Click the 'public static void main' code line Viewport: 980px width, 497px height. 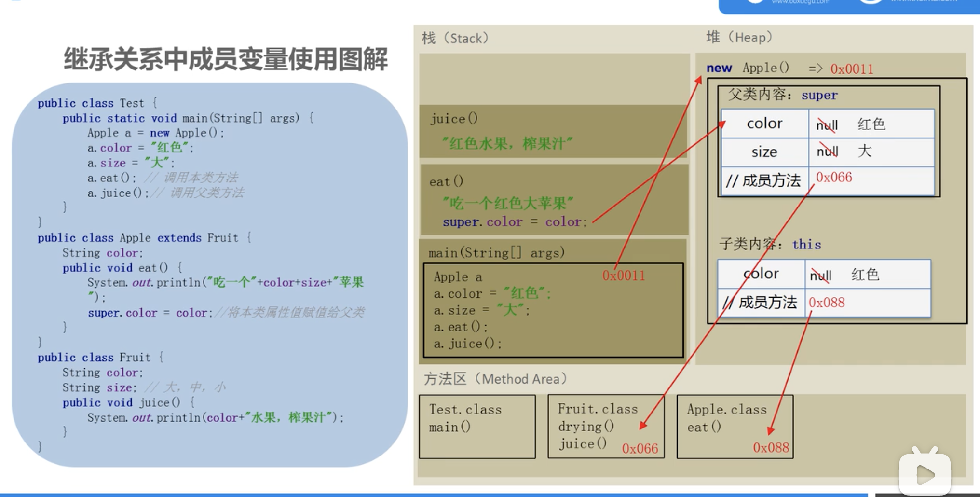click(x=188, y=118)
